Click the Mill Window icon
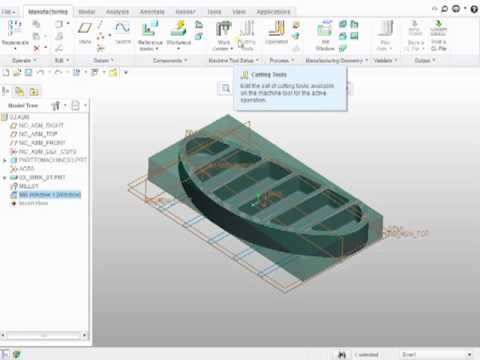 [325, 29]
